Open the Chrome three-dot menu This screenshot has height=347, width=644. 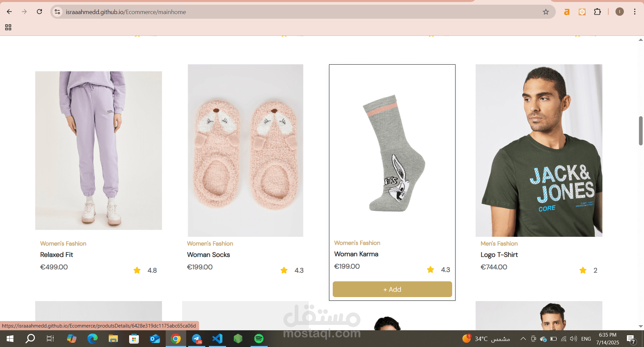point(635,12)
